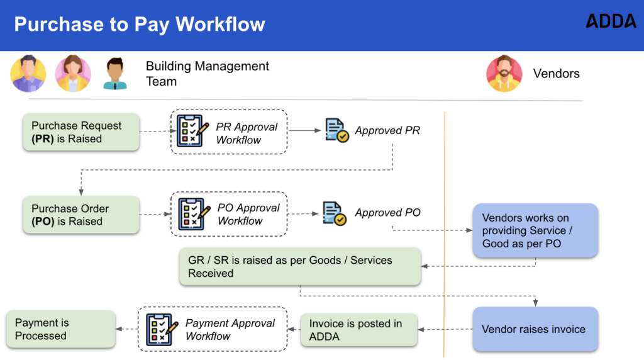Click the Approved PR document icon

[337, 130]
